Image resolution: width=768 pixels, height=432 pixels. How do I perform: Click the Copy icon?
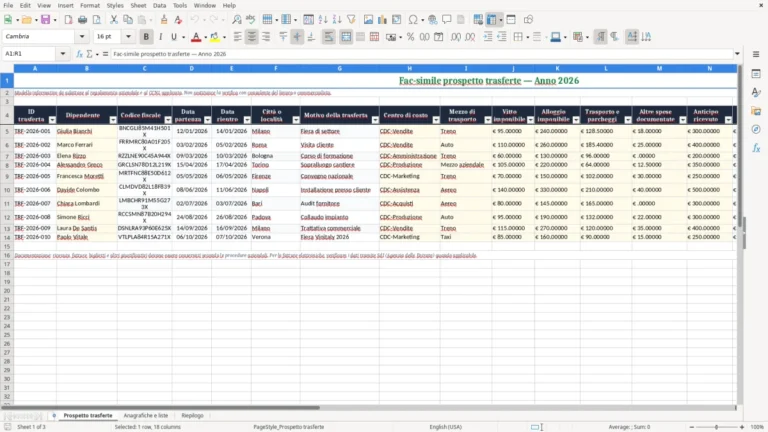coord(128,20)
